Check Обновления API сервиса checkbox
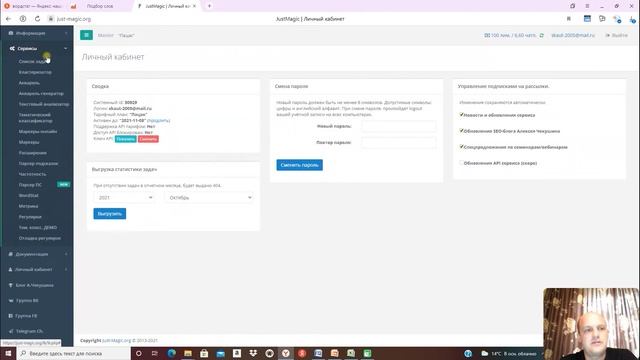The height and width of the screenshot is (360, 640). [x=462, y=162]
